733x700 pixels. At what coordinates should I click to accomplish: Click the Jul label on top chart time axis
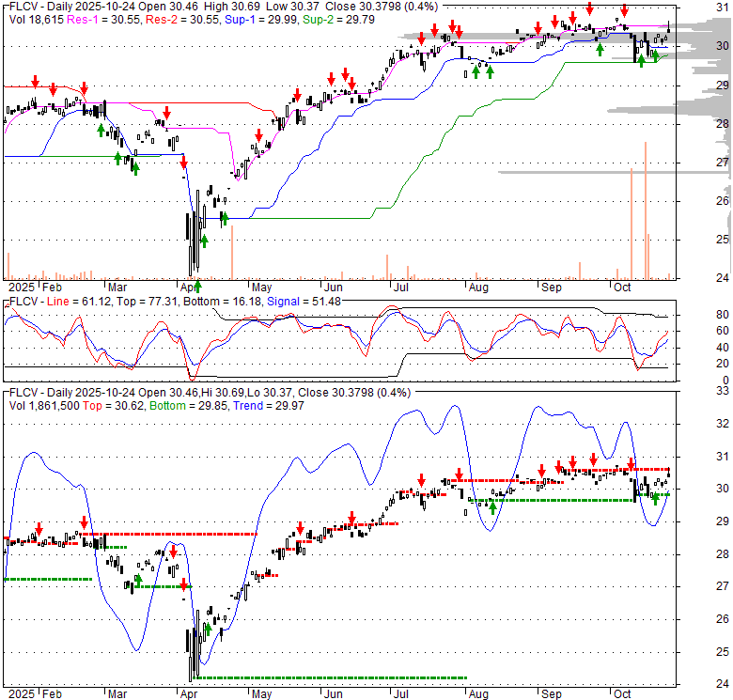point(399,287)
